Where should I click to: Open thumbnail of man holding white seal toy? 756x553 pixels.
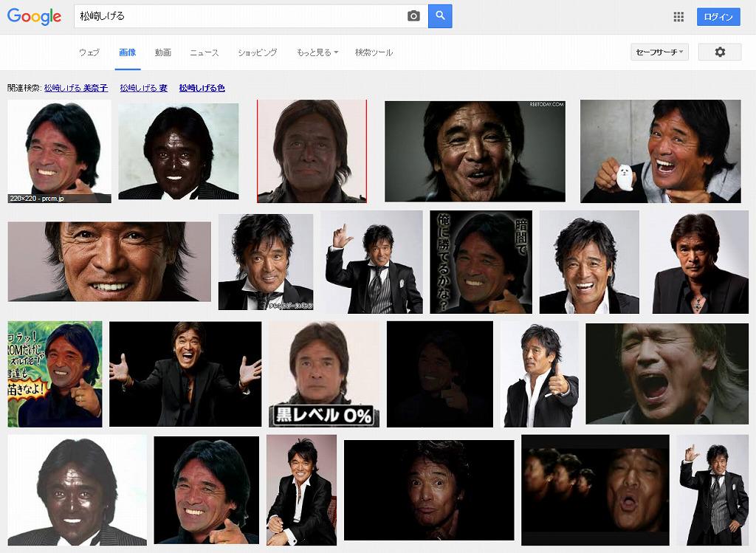tap(661, 151)
